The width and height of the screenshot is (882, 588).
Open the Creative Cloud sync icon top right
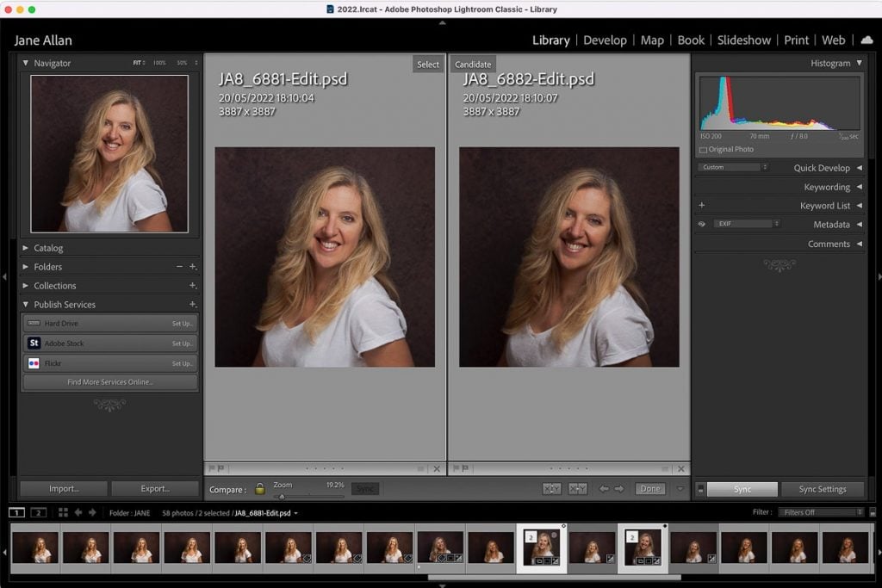[866, 40]
